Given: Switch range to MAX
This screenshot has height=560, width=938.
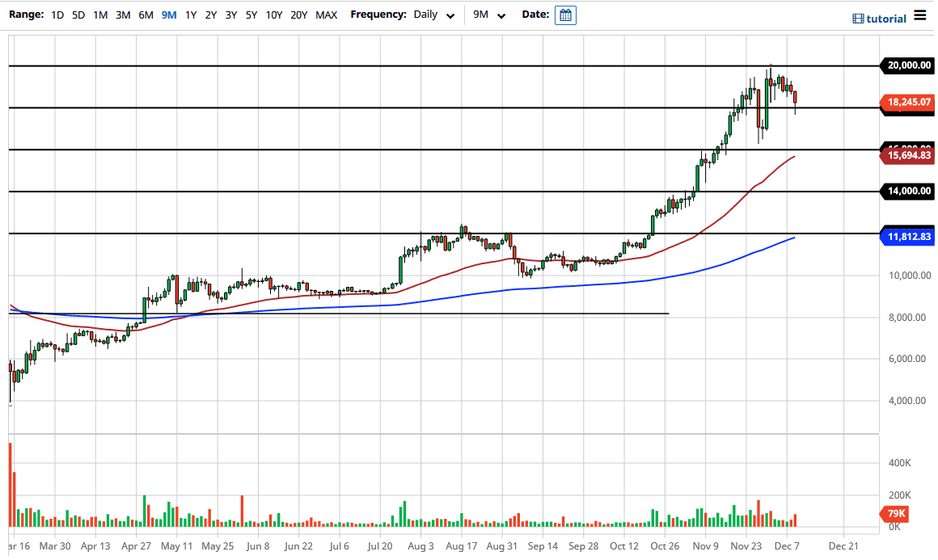Looking at the screenshot, I should [x=327, y=15].
